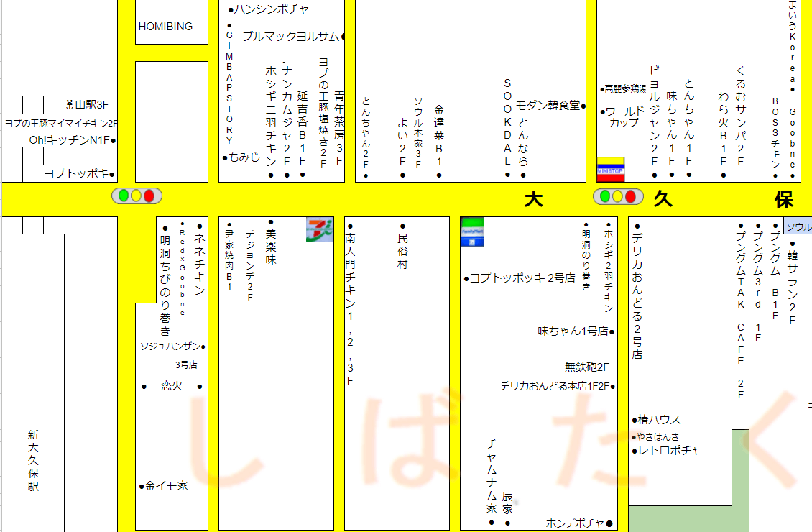Image resolution: width=812 pixels, height=532 pixels.
Task: Select the traffic light below MINISTOP logo
Action: click(x=617, y=196)
